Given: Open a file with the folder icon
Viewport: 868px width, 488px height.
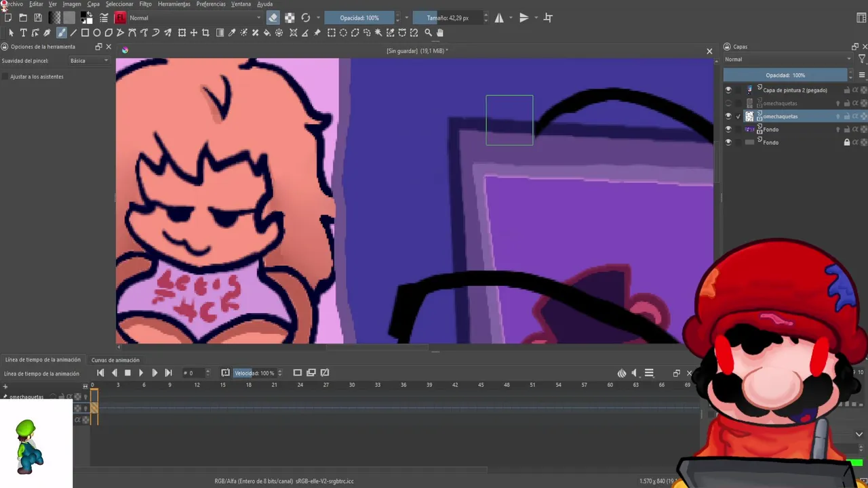Looking at the screenshot, I should [23, 18].
